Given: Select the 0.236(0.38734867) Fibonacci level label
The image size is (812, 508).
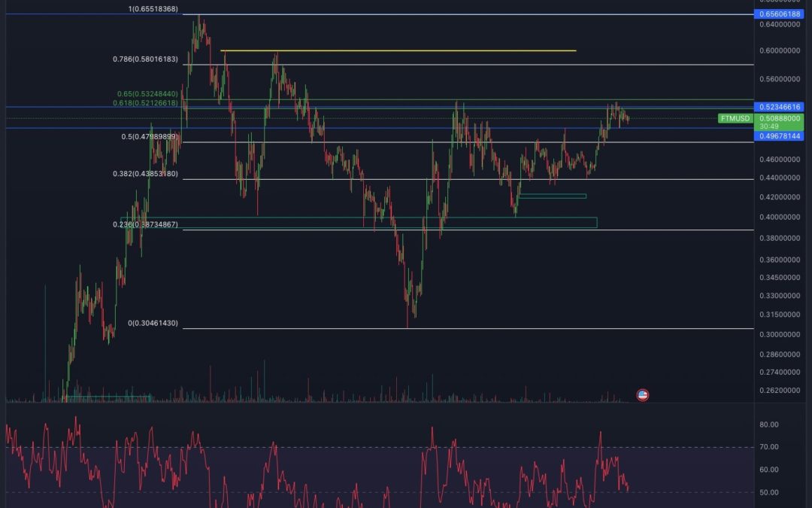Looking at the screenshot, I should pos(145,224).
